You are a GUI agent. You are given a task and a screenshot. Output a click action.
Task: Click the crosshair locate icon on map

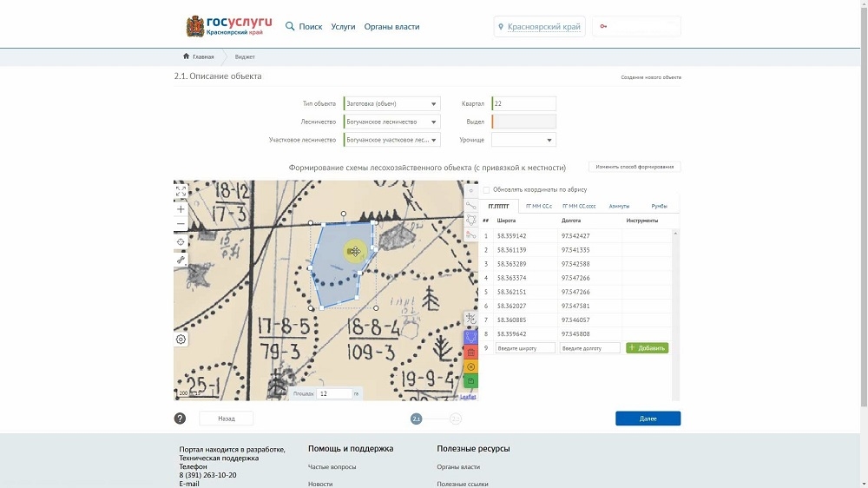[x=181, y=242]
